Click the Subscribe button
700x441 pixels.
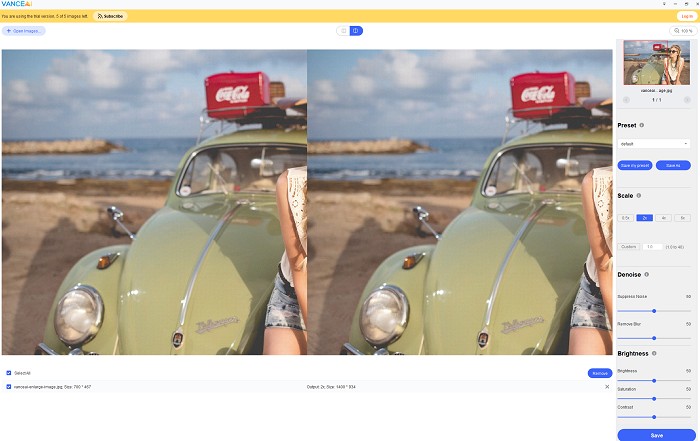(x=111, y=16)
